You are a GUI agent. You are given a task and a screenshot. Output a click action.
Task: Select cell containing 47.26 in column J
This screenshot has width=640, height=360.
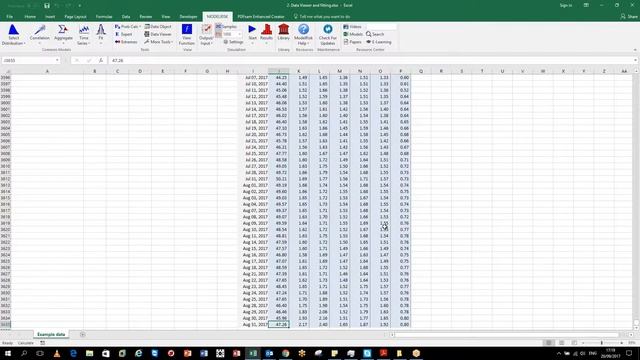coord(279,325)
